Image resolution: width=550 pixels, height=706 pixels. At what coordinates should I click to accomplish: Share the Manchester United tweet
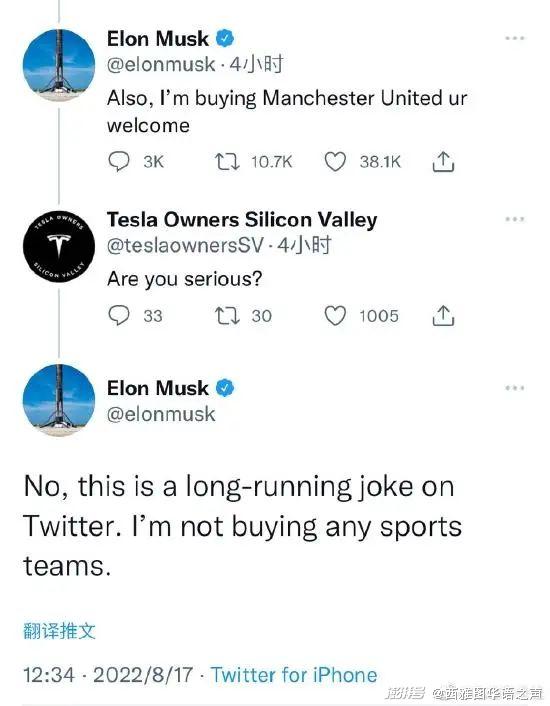point(443,162)
